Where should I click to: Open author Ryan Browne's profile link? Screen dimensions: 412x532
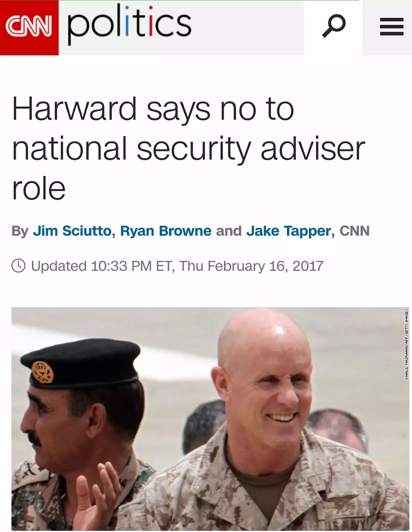(166, 231)
